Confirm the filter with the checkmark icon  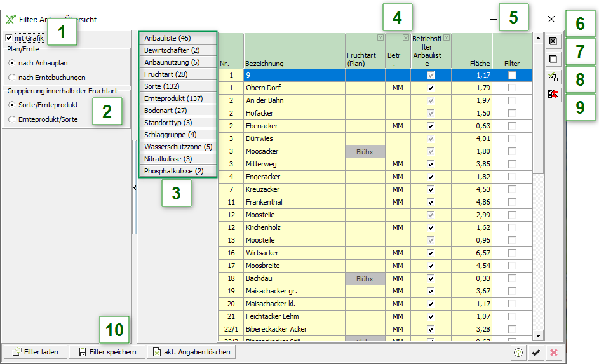(536, 353)
